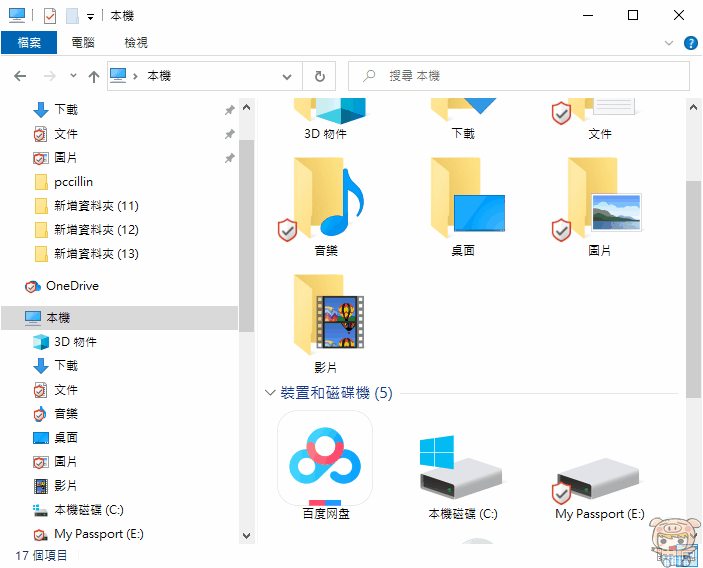Open the 檢視 View ribbon tab

[x=136, y=43]
